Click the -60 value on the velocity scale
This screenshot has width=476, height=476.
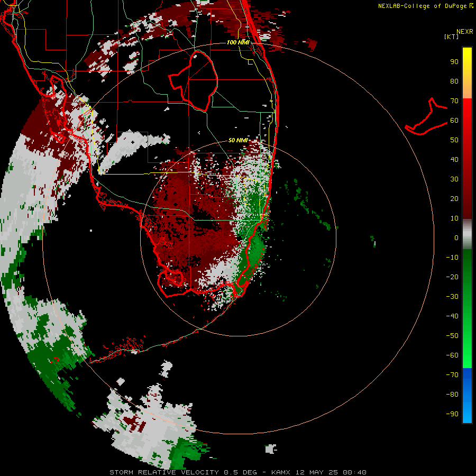pos(452,355)
